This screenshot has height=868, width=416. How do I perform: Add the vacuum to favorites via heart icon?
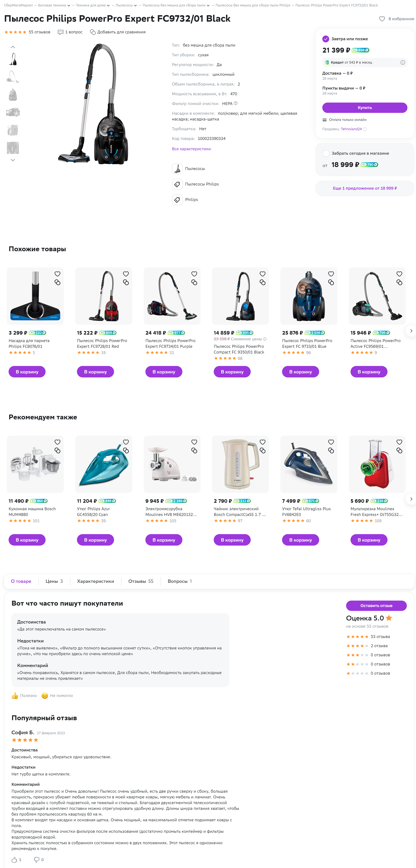point(382,19)
